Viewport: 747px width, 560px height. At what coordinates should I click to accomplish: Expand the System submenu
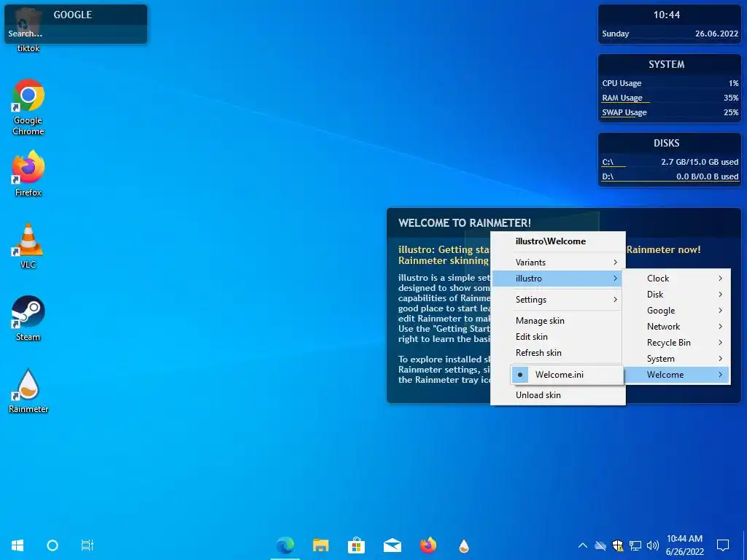tap(677, 359)
